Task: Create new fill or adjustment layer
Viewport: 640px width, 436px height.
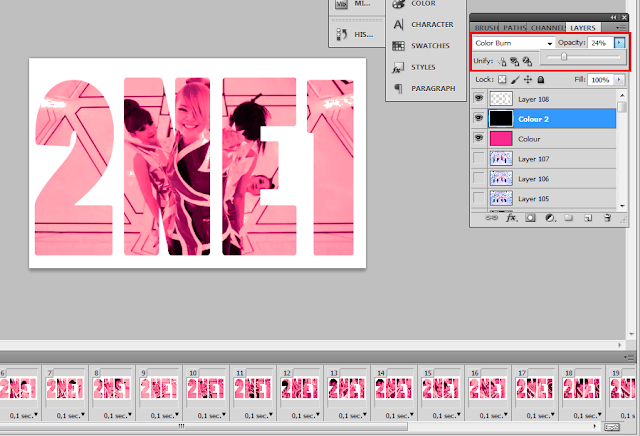Action: click(550, 218)
